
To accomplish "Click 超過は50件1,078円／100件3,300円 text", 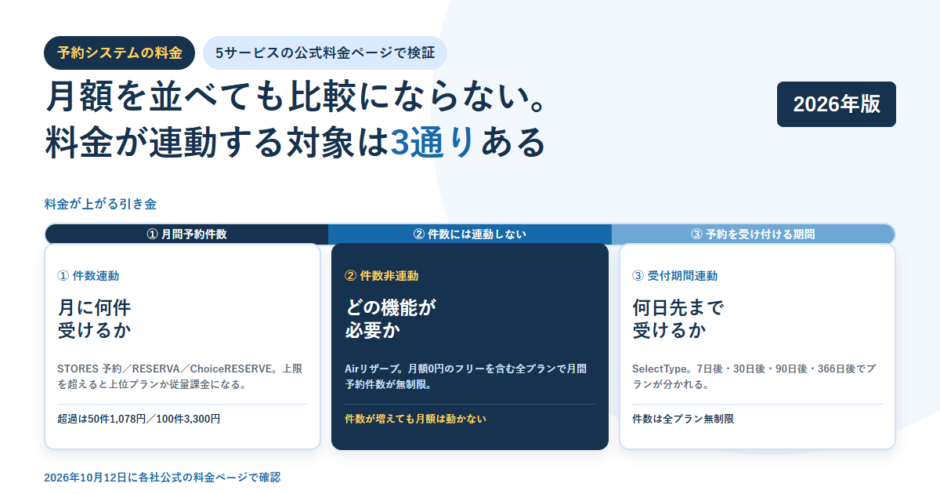I will point(138,419).
